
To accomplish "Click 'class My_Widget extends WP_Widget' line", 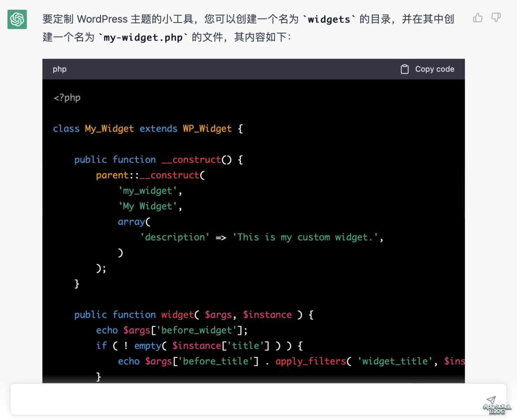I will (x=148, y=129).
